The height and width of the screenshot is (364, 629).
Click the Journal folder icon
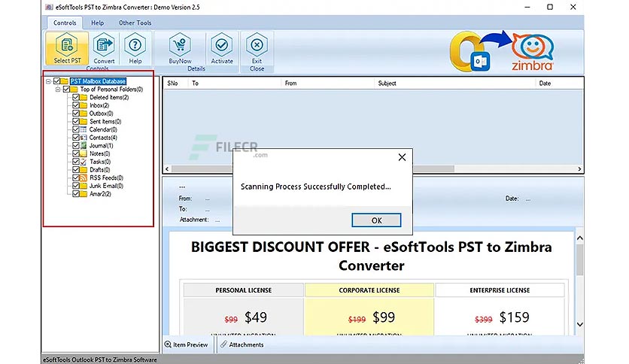click(x=84, y=145)
